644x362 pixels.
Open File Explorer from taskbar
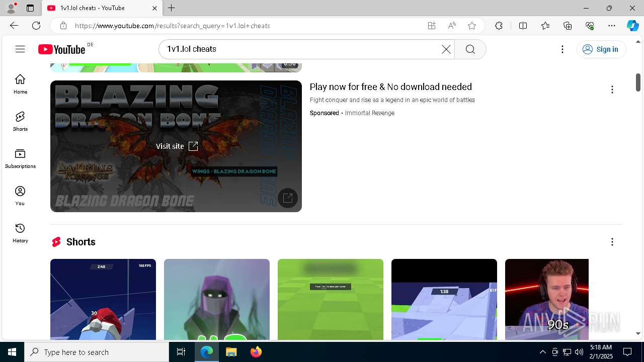(x=231, y=352)
